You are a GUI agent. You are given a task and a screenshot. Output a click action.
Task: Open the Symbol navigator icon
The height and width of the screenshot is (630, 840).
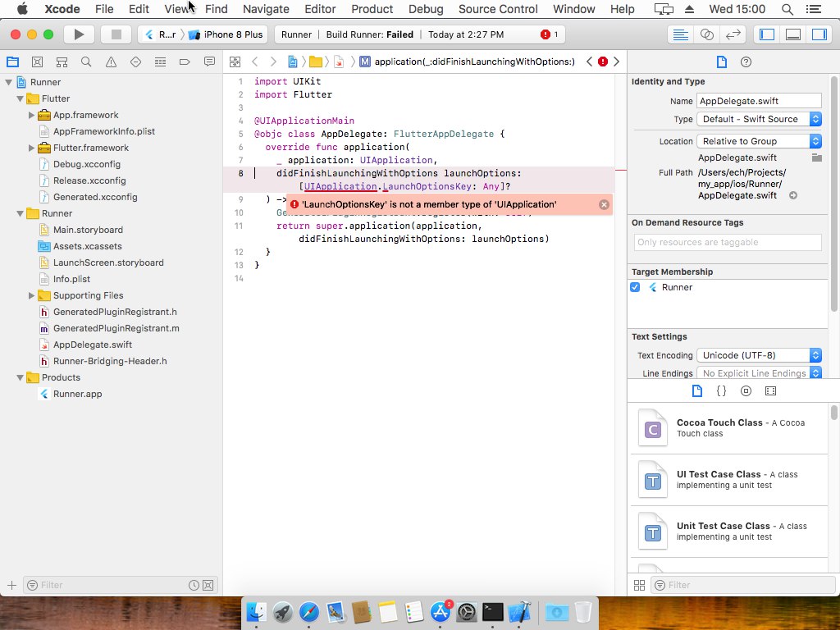coord(62,62)
